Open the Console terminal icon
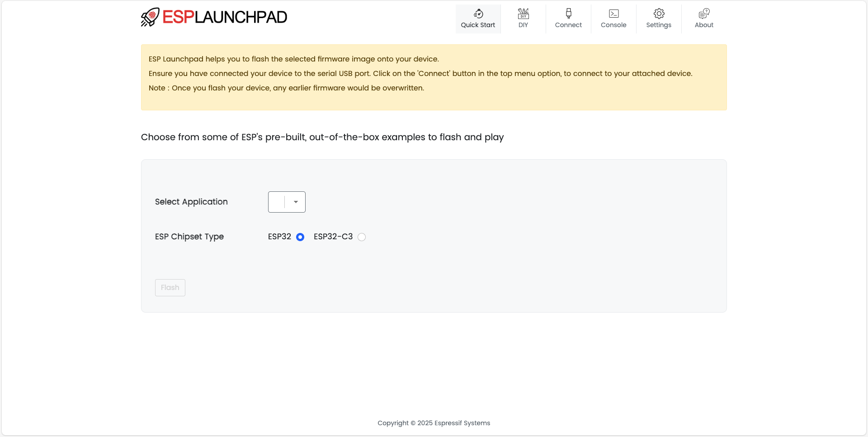Screen dimensions: 868x437 613,14
